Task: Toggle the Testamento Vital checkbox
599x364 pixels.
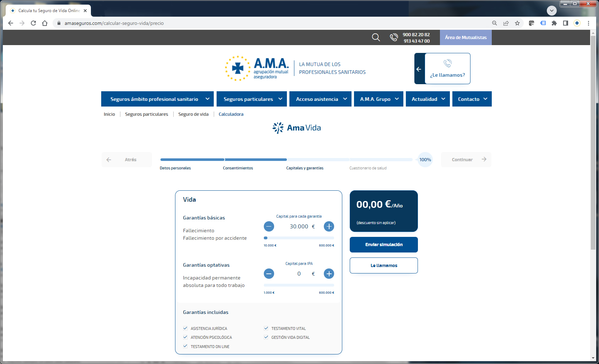Action: pyautogui.click(x=266, y=328)
